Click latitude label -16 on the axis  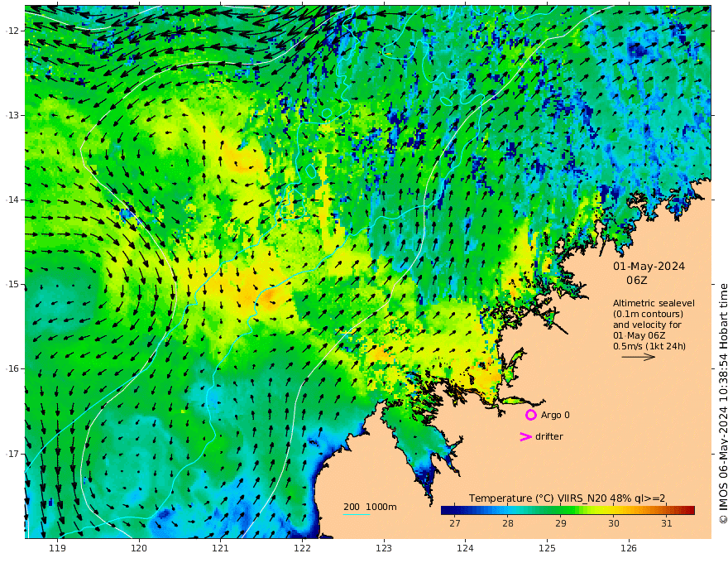click(x=12, y=368)
